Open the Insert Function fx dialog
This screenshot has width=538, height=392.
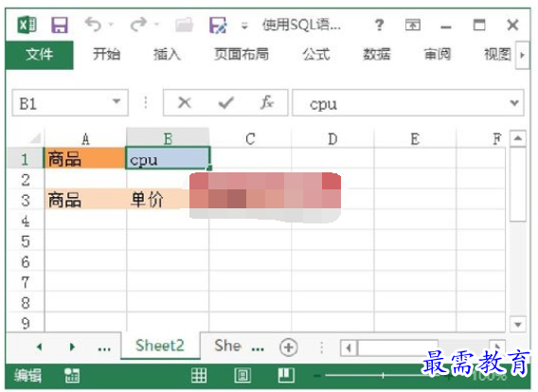coord(267,102)
